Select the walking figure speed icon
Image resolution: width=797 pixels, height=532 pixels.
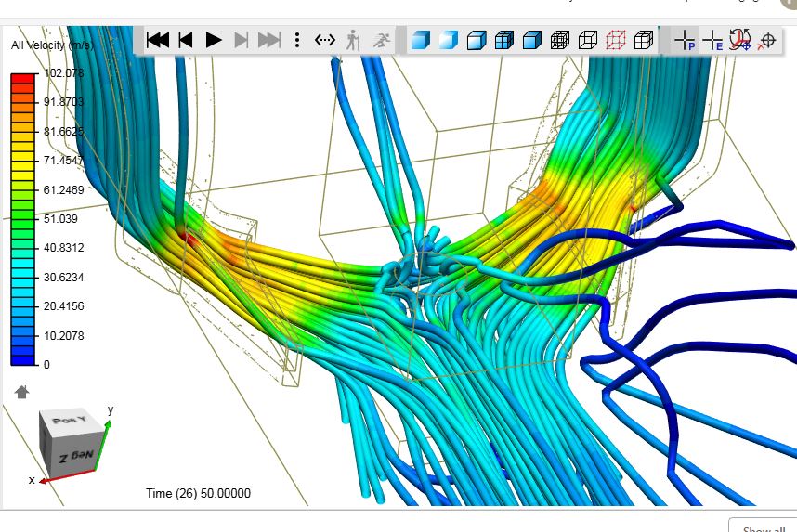(352, 40)
